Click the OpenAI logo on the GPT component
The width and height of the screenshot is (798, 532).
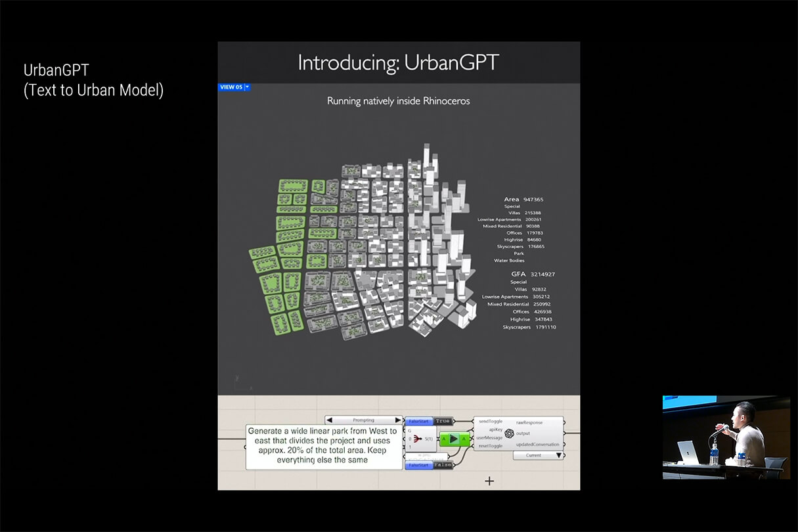pyautogui.click(x=509, y=433)
